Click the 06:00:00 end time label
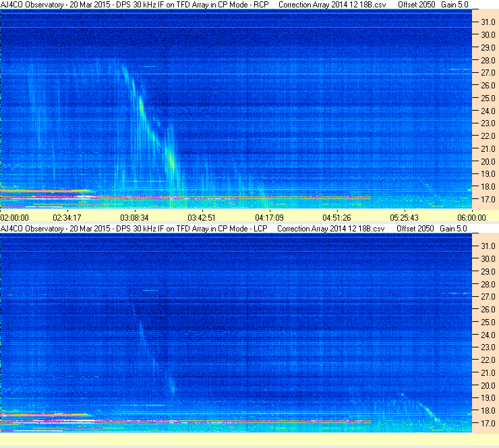 tap(471, 218)
